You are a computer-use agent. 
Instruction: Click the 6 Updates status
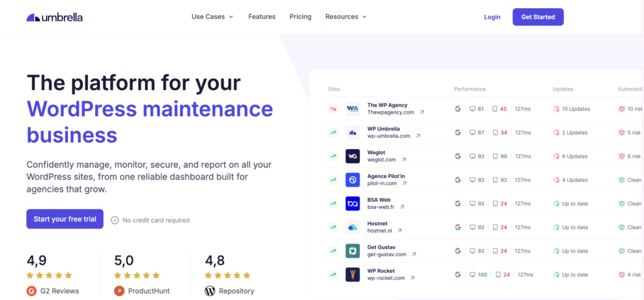pyautogui.click(x=570, y=156)
